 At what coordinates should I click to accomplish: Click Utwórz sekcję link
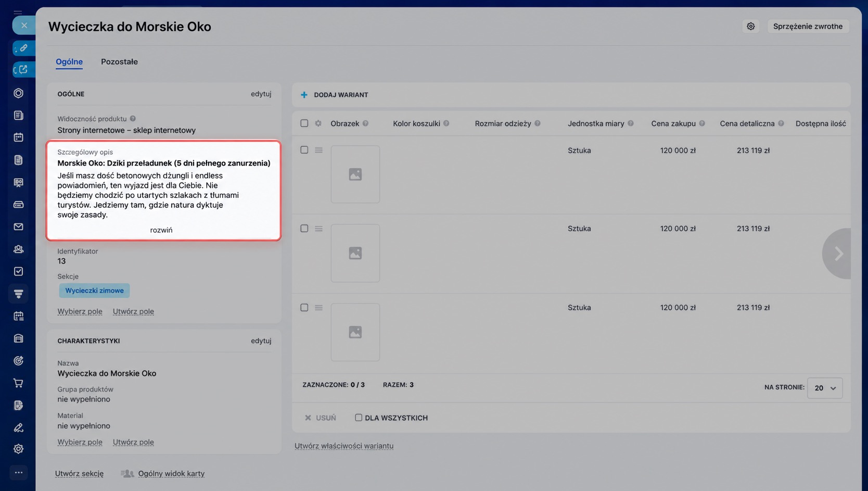[79, 473]
